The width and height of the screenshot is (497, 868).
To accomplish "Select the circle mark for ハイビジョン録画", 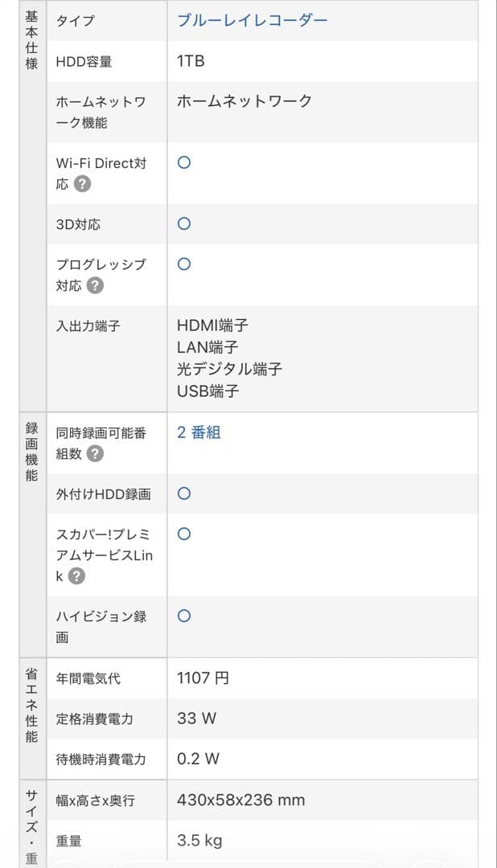I will point(183,616).
